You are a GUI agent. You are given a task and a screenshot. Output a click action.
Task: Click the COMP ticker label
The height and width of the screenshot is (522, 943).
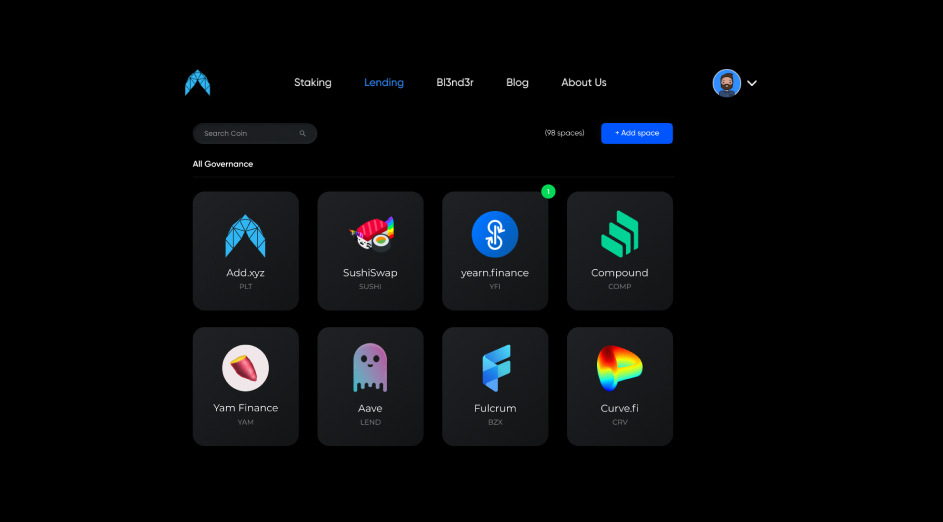pyautogui.click(x=619, y=287)
